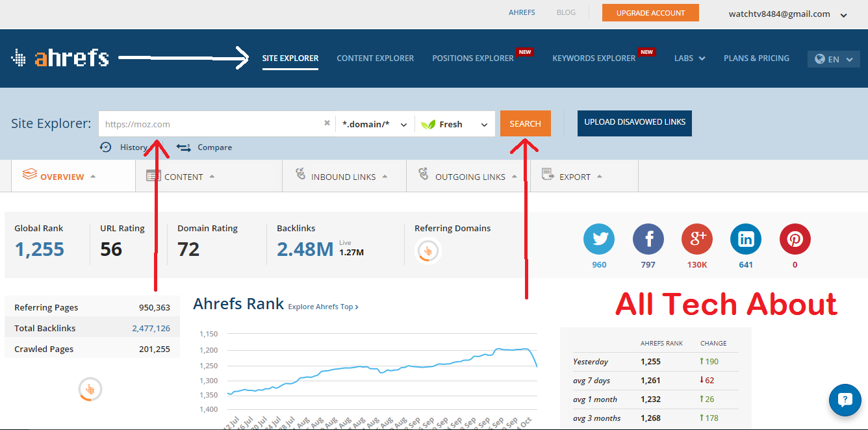Open the Blog link

[x=566, y=12]
